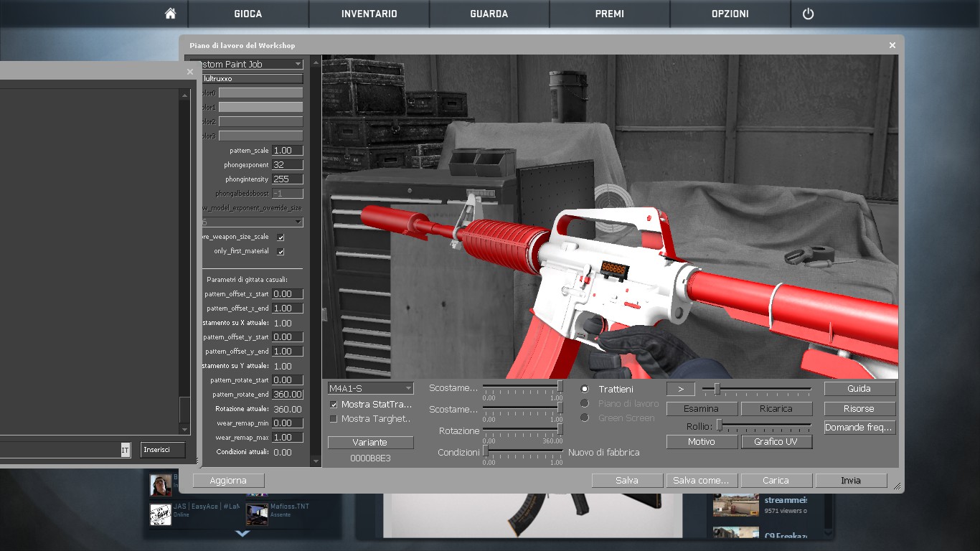This screenshot has width=980, height=551.
Task: Click the Esamina button
Action: click(x=702, y=408)
